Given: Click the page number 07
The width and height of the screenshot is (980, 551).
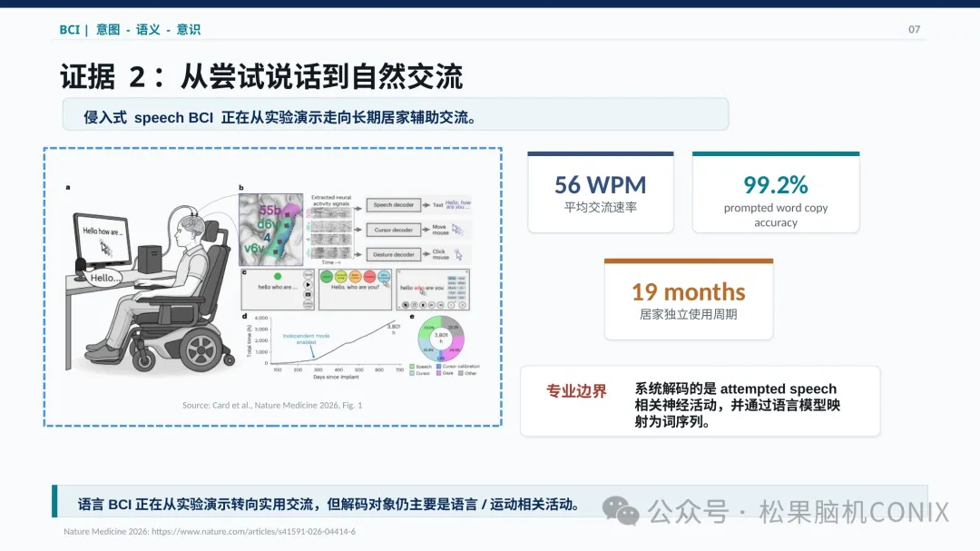Looking at the screenshot, I should (914, 29).
